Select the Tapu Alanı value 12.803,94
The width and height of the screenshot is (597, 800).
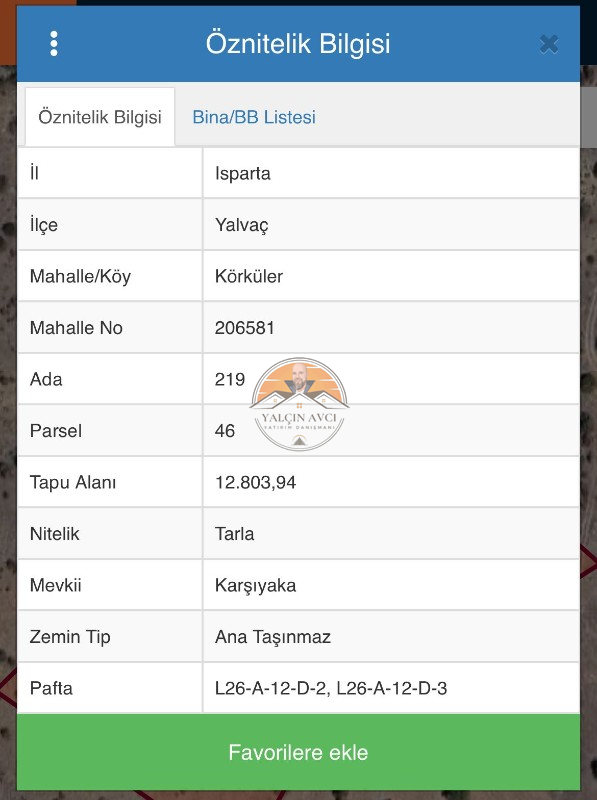click(255, 482)
